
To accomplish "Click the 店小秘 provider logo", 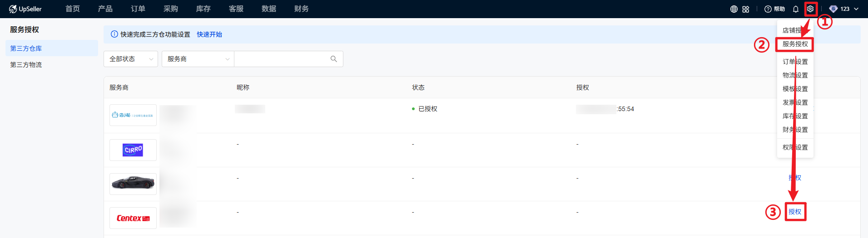I will [133, 115].
